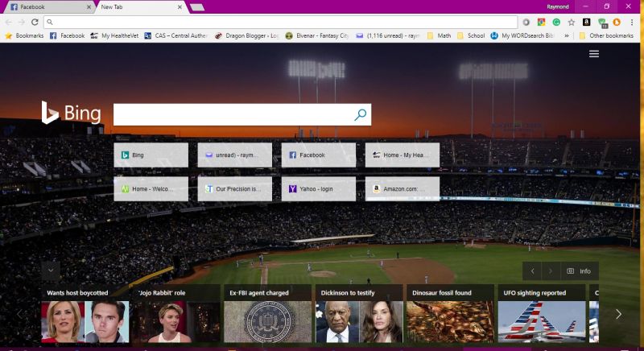Close the Facebook tab
Screen dimensions: 644x351
[89, 7]
